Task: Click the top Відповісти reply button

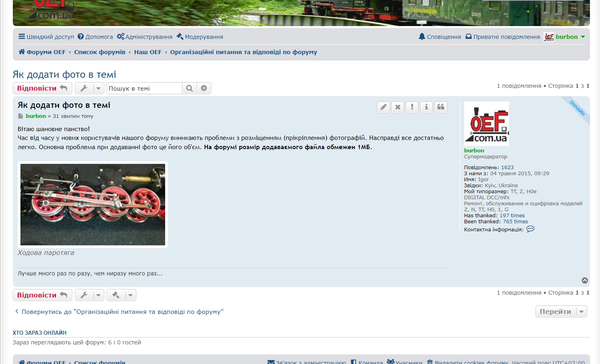Action: pos(42,88)
